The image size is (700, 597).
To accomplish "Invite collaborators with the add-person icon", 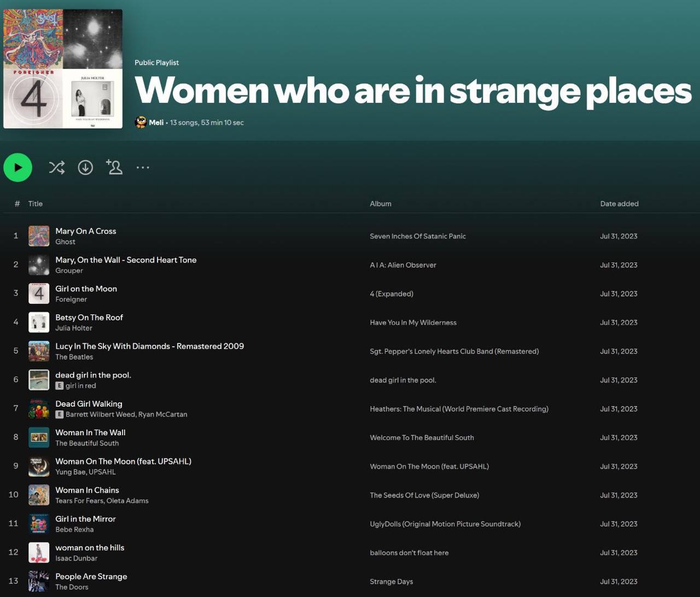I will [x=114, y=167].
